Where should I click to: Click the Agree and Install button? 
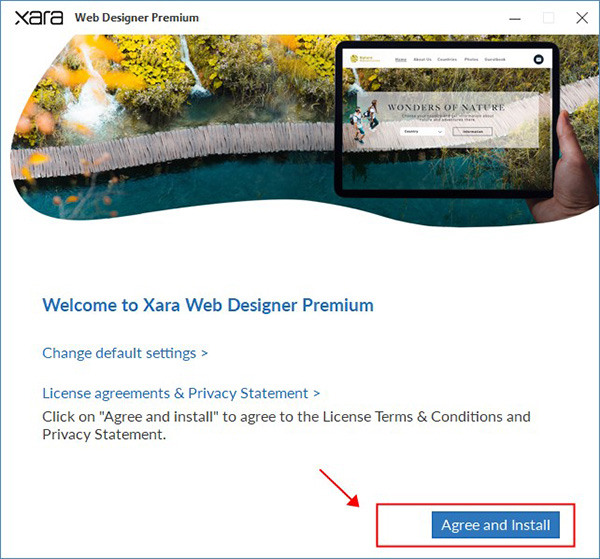[x=496, y=525]
